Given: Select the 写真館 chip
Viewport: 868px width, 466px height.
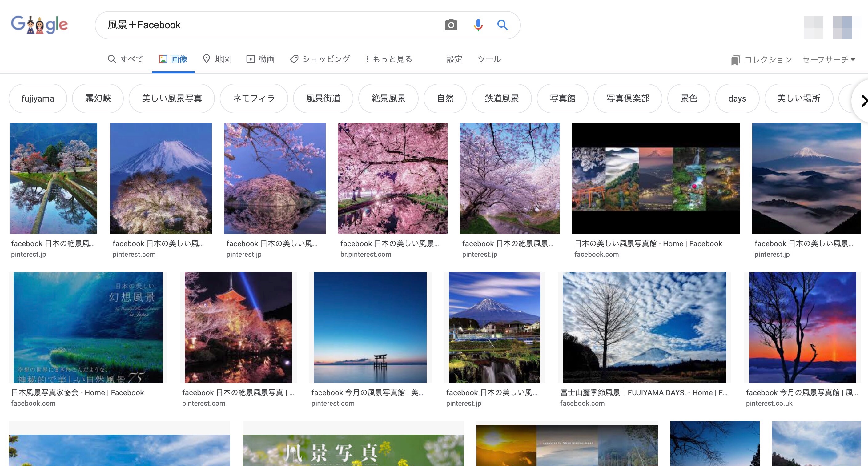Looking at the screenshot, I should tap(563, 98).
